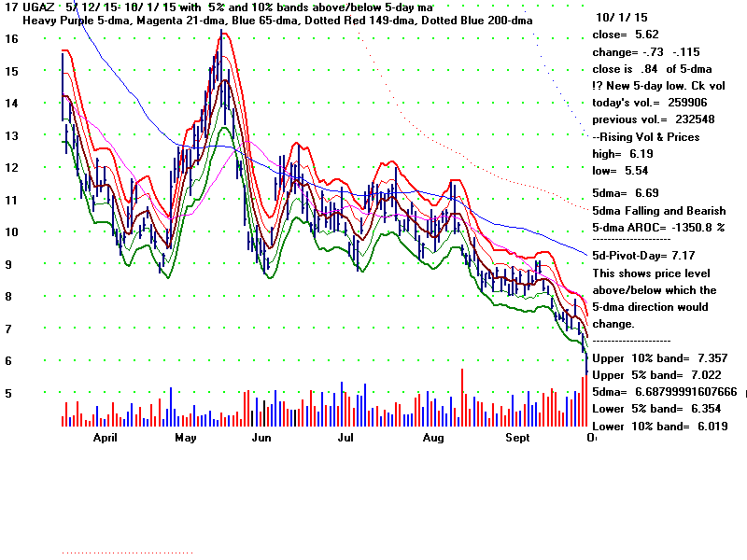Image resolution: width=747 pixels, height=560 pixels.
Task: Click the 'April' month label on axis
Action: point(106,438)
